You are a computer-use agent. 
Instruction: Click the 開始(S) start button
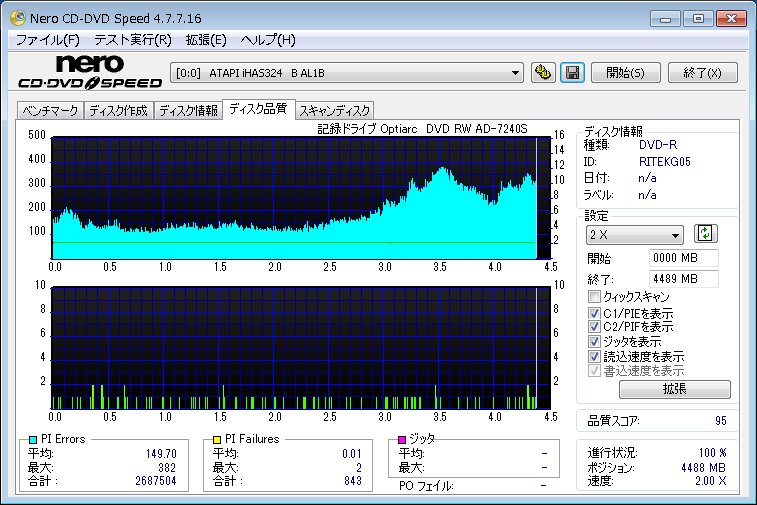tap(626, 73)
